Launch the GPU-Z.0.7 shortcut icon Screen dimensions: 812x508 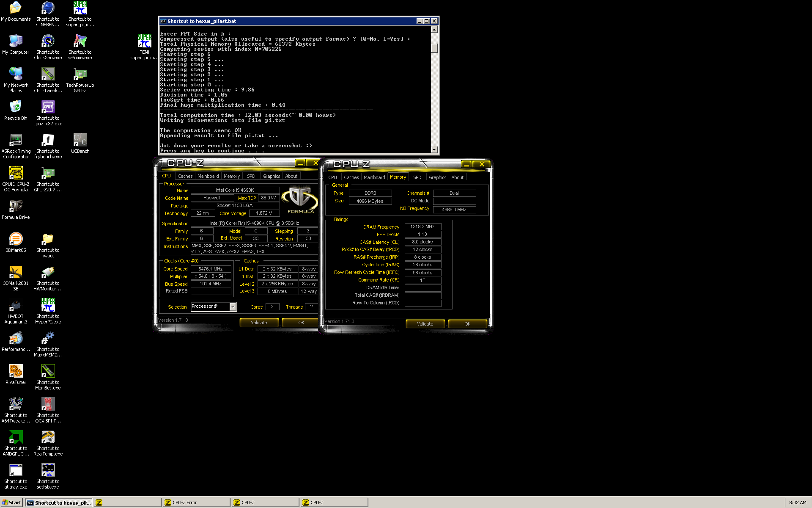48,179
